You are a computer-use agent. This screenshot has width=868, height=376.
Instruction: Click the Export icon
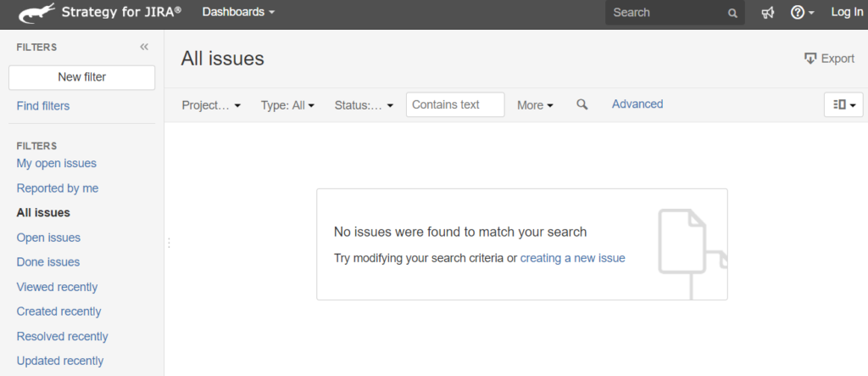(810, 59)
